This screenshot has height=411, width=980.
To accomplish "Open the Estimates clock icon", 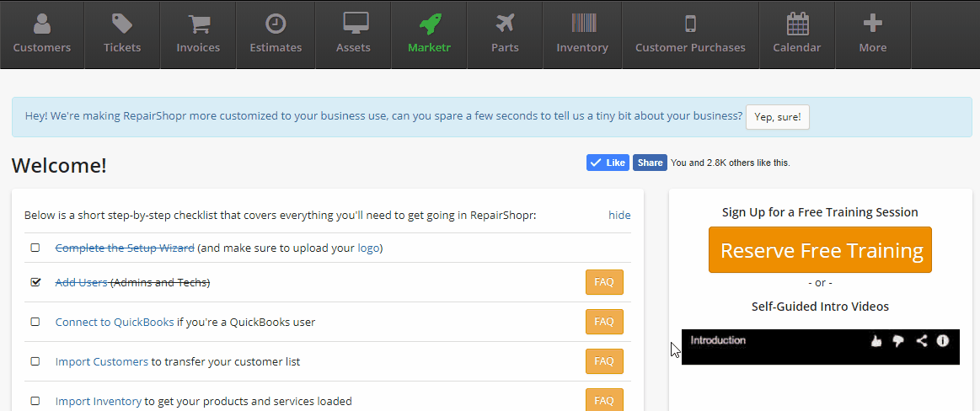I will click(276, 24).
